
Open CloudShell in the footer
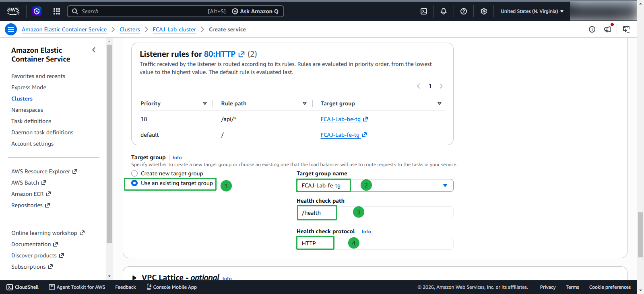pos(23,287)
